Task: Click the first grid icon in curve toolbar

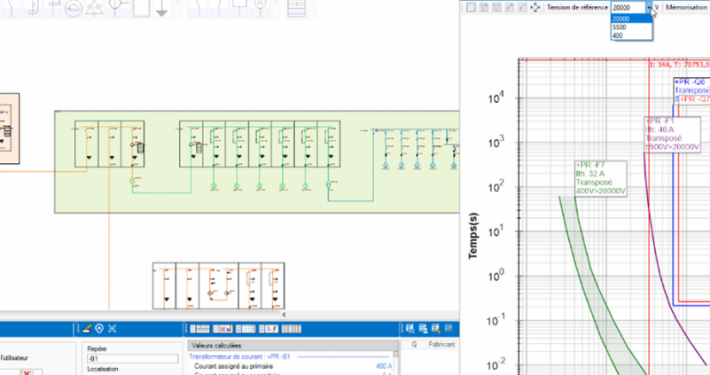Action: [x=471, y=7]
